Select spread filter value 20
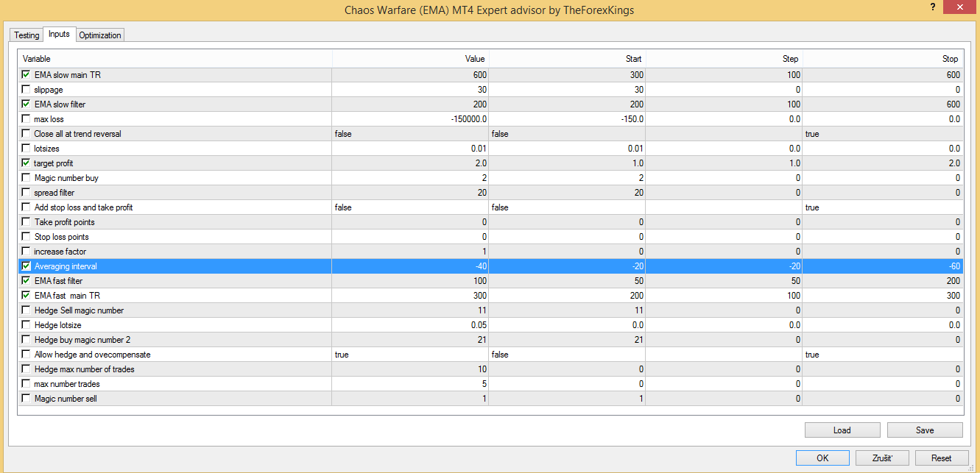Image resolution: width=980 pixels, height=473 pixels. [x=410, y=193]
